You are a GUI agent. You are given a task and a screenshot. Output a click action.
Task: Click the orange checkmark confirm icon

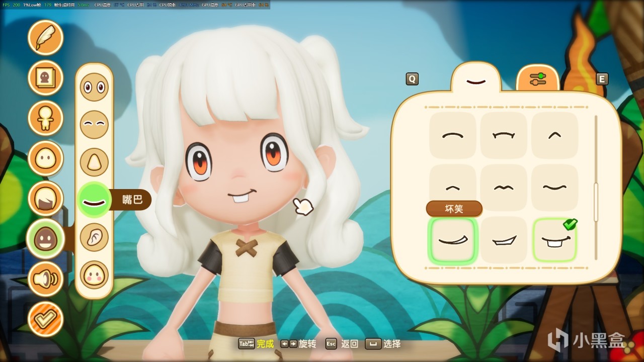pyautogui.click(x=46, y=319)
